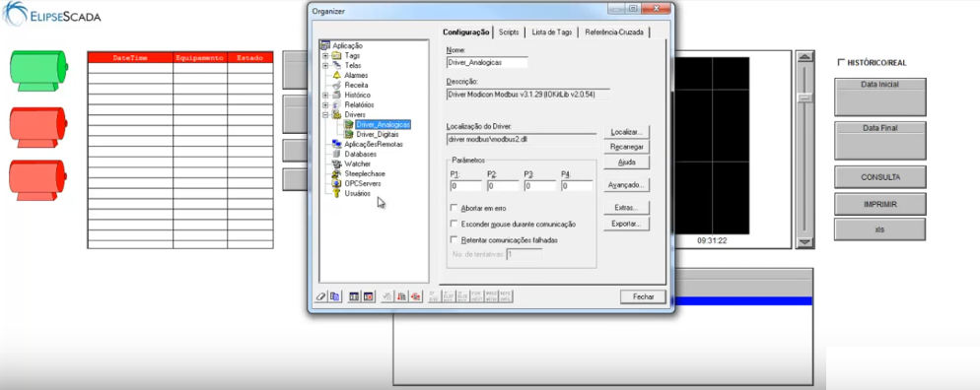Click the Fechar button
The height and width of the screenshot is (390, 980).
(643, 297)
